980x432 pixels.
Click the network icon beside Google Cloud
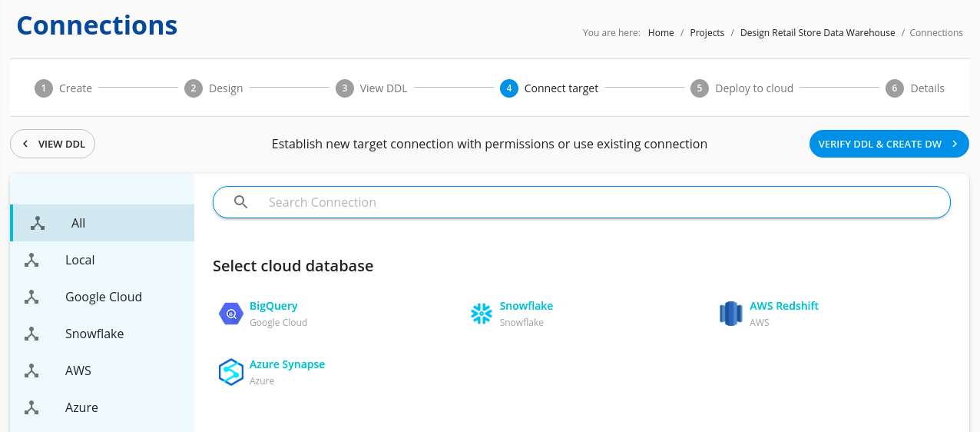pos(31,297)
